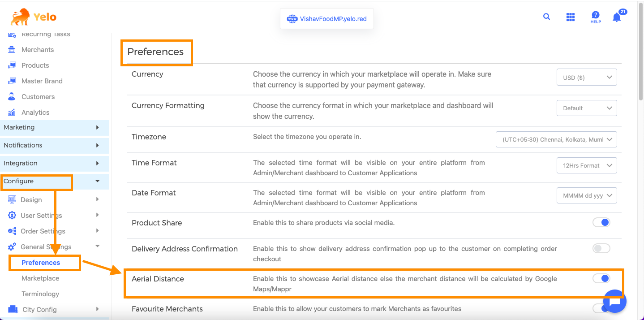Image resolution: width=644 pixels, height=320 pixels.
Task: Enable Delivery Address Confirmation toggle
Action: point(601,248)
